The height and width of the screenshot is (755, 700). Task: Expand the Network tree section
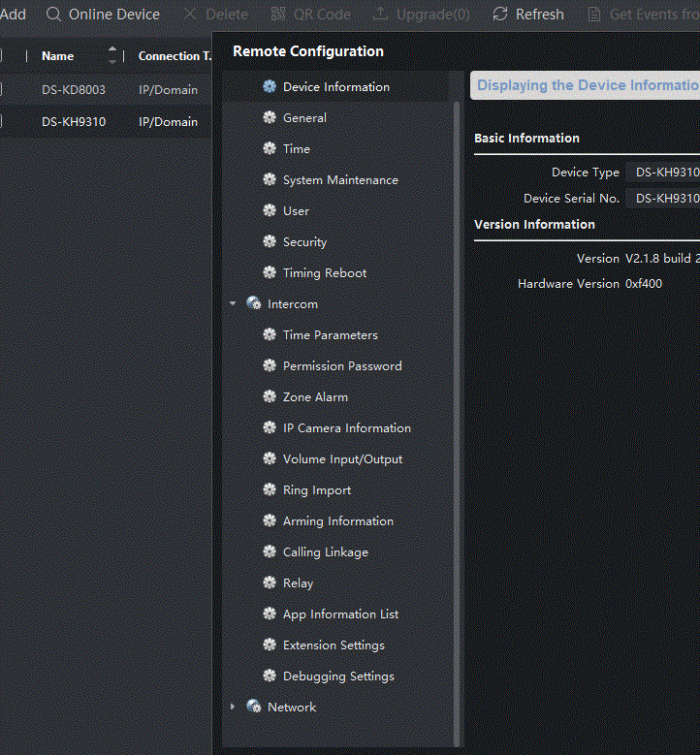tap(233, 708)
